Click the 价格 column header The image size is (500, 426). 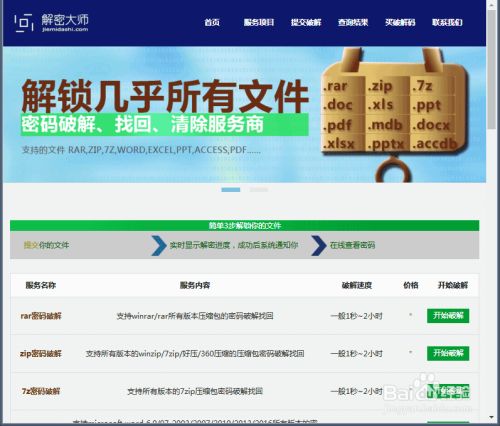click(x=411, y=285)
